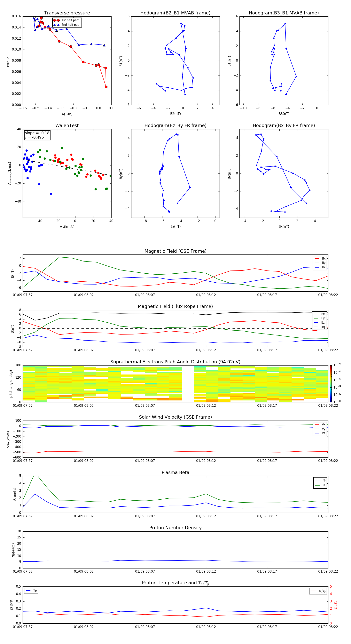Click the 'Plasma Beta' plot title
Screen dimensions: 351x644
(175, 472)
